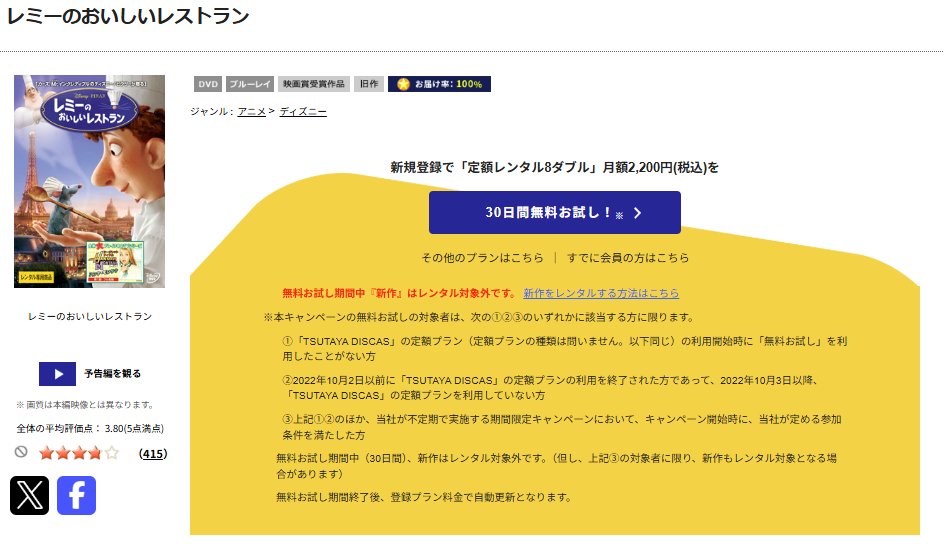Screen dimensions: 944x544
Task: Click the 新規登録で定額レンタル8ダブル headline
Action: tap(554, 167)
